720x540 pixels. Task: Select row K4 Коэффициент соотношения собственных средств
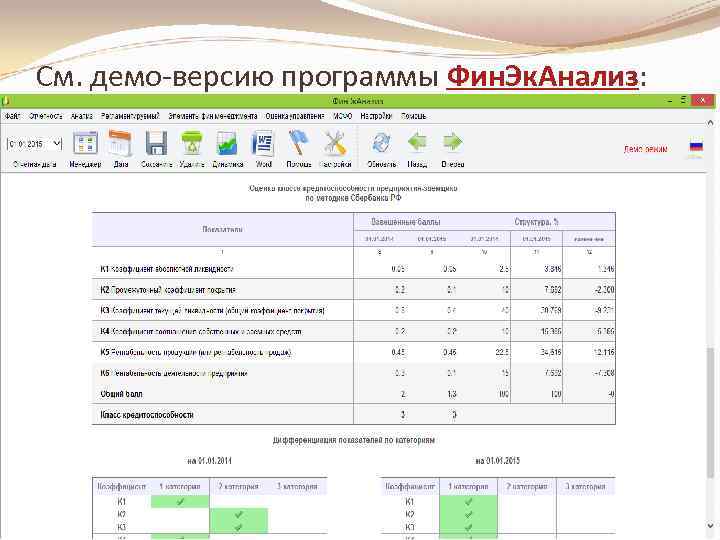354,331
